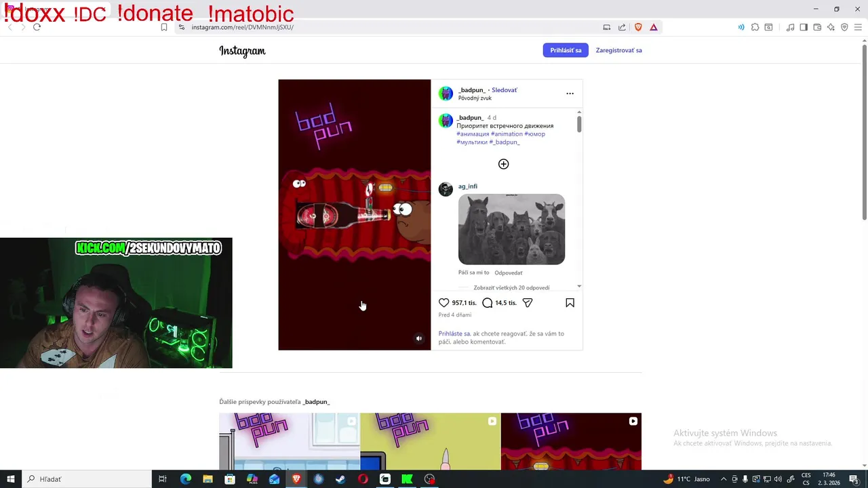Open the middle yellow badpun reel thumbnail
The height and width of the screenshot is (488, 868).
point(430,441)
